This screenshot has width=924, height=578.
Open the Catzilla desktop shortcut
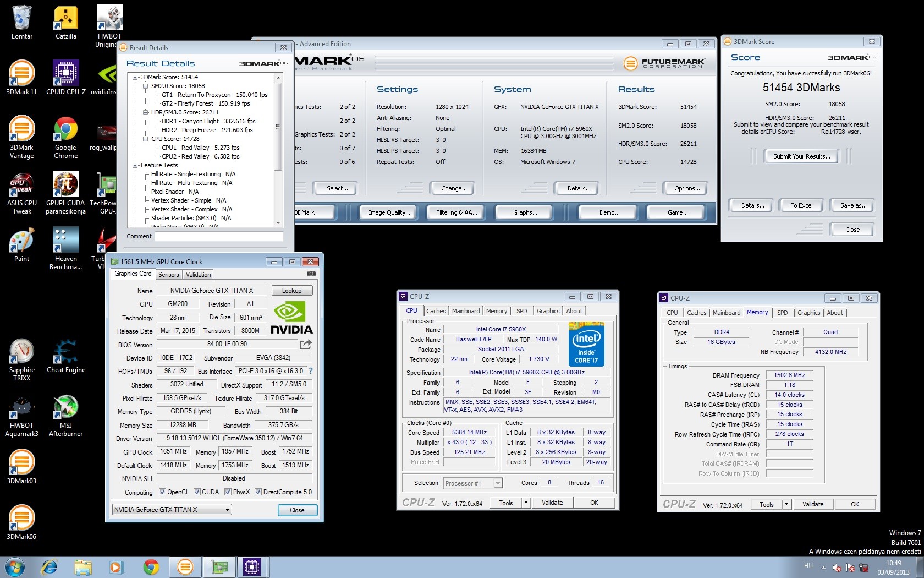[x=66, y=22]
